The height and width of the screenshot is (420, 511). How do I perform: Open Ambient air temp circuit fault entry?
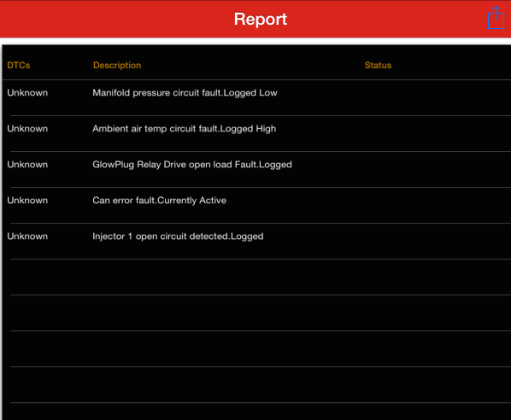coord(184,129)
